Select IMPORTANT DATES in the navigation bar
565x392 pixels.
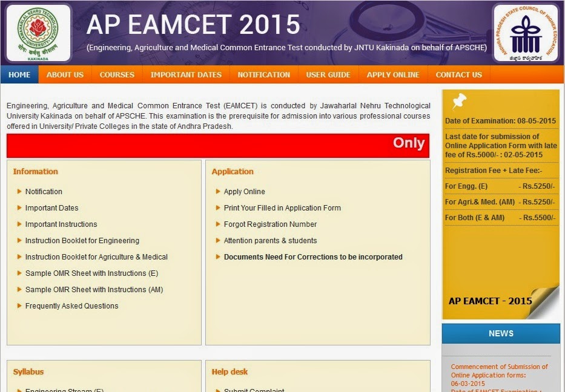coord(186,75)
